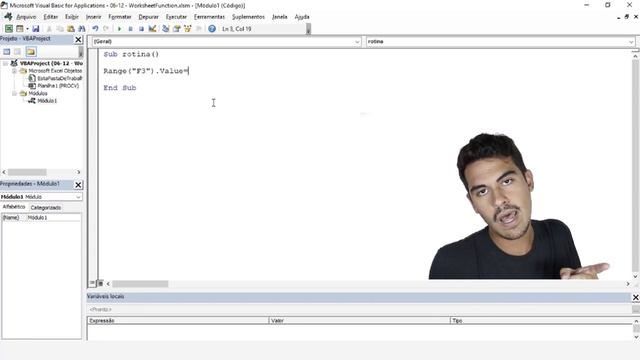The height and width of the screenshot is (360, 640).
Task: Open the Formatar menu
Action: [x=120, y=17]
